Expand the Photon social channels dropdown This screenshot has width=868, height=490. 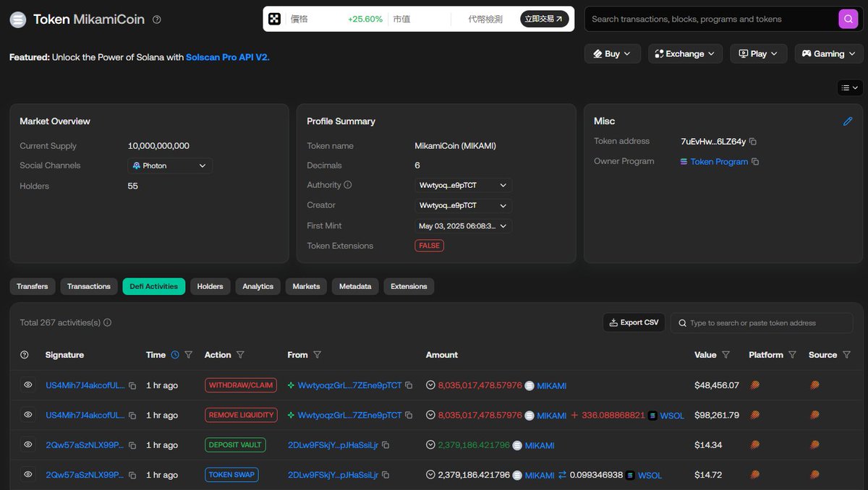(170, 166)
